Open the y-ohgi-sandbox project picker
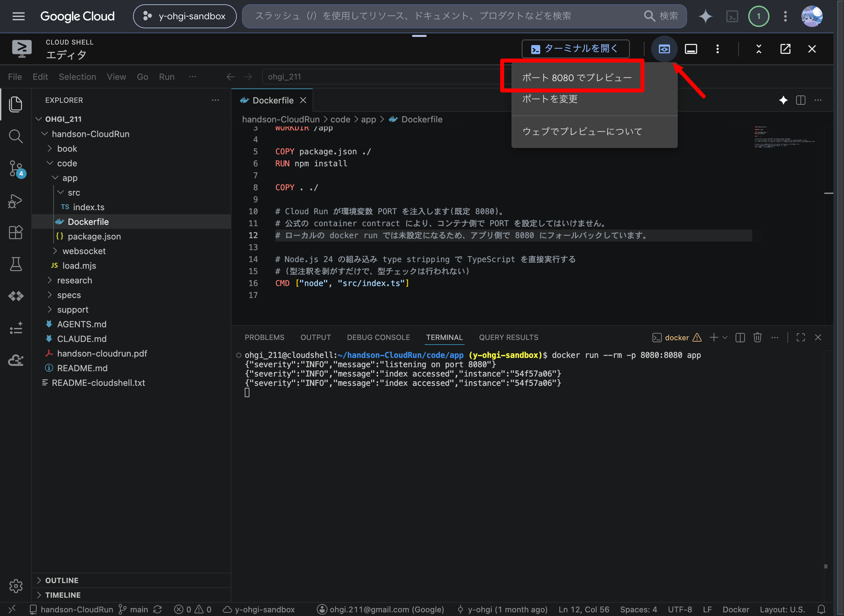 (x=185, y=16)
